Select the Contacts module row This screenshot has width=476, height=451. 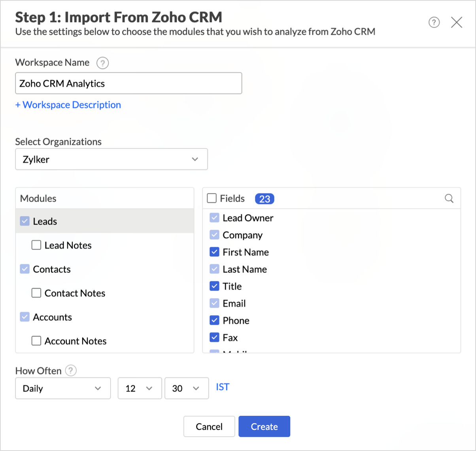(52, 269)
